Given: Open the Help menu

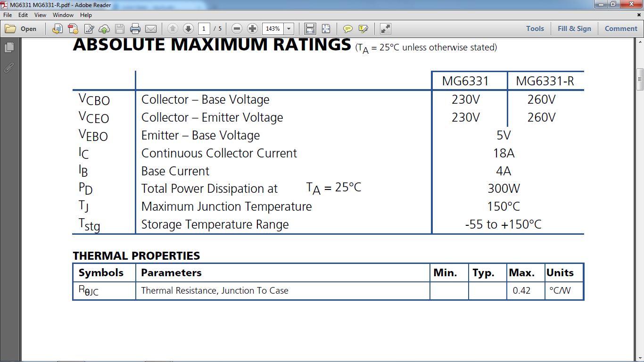Looking at the screenshot, I should [86, 15].
